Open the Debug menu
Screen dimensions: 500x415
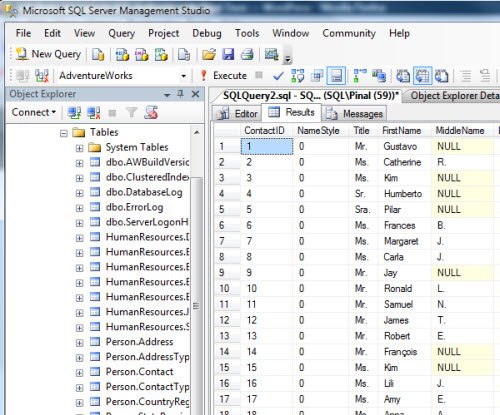[x=207, y=33]
